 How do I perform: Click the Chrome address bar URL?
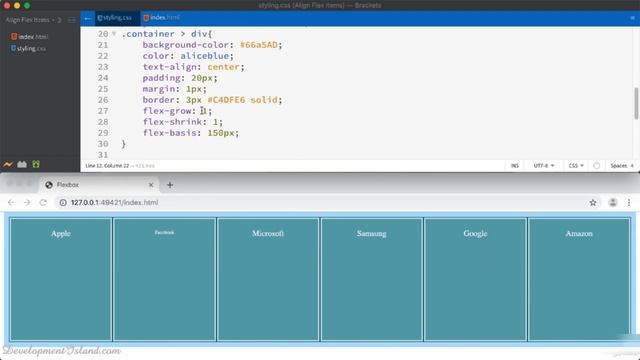click(114, 202)
